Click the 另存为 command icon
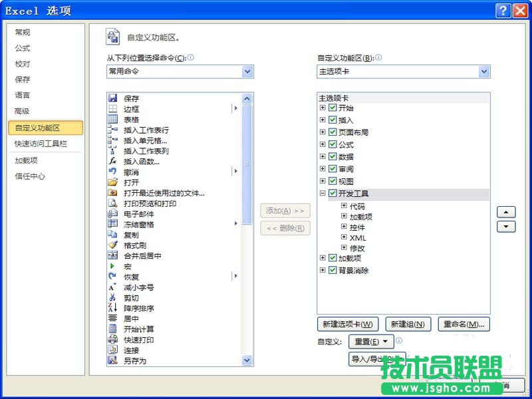The height and width of the screenshot is (399, 532). click(x=112, y=360)
